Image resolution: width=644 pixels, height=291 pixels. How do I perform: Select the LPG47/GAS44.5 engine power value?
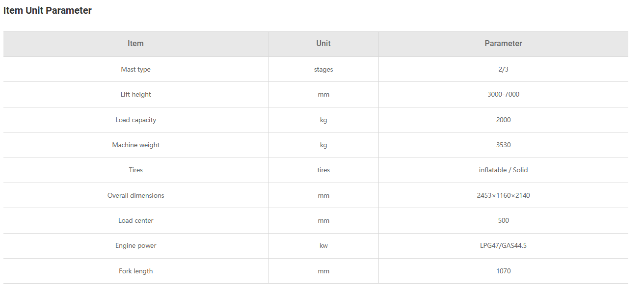pos(503,245)
